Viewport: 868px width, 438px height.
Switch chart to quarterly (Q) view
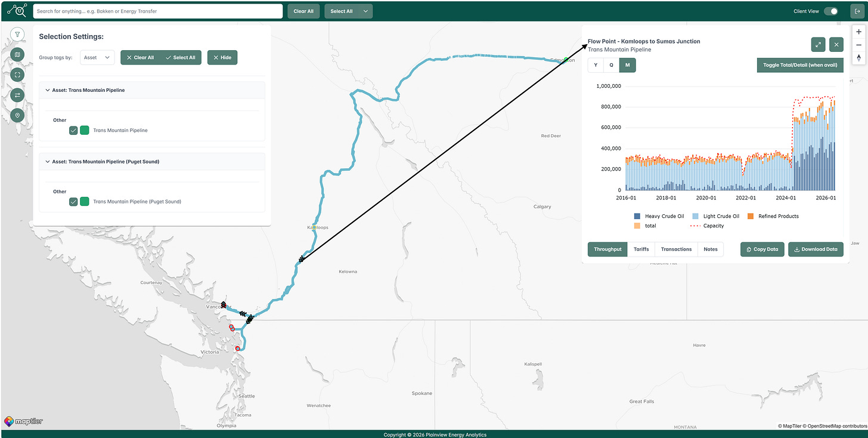tap(611, 65)
